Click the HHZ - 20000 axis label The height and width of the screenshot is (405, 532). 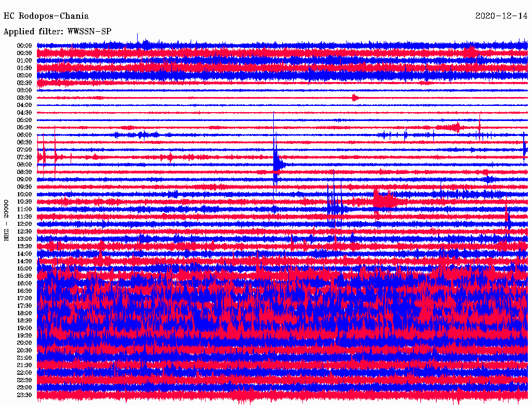[6, 221]
